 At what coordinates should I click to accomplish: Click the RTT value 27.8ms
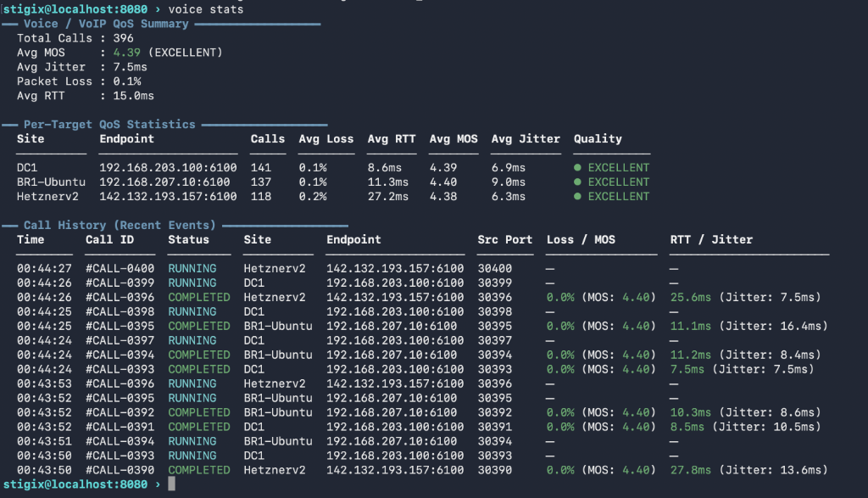(690, 470)
